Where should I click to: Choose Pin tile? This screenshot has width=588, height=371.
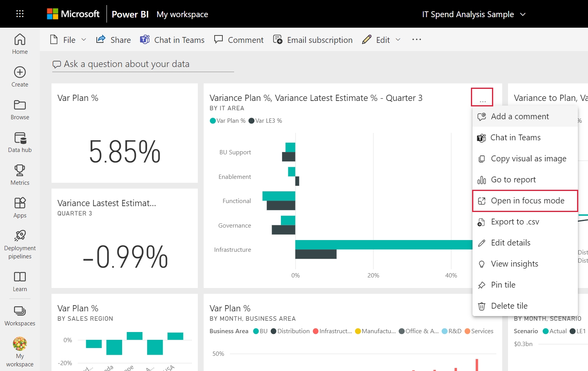click(x=525, y=285)
